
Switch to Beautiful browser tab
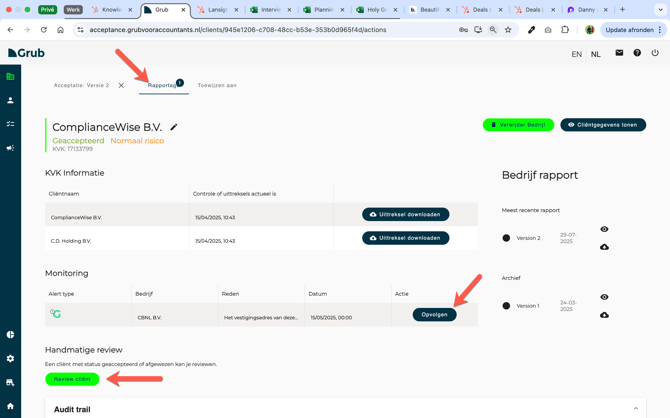coord(429,9)
